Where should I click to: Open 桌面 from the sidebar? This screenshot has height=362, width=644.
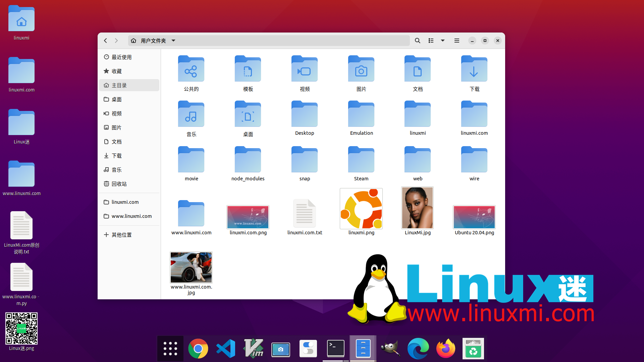tap(129, 99)
